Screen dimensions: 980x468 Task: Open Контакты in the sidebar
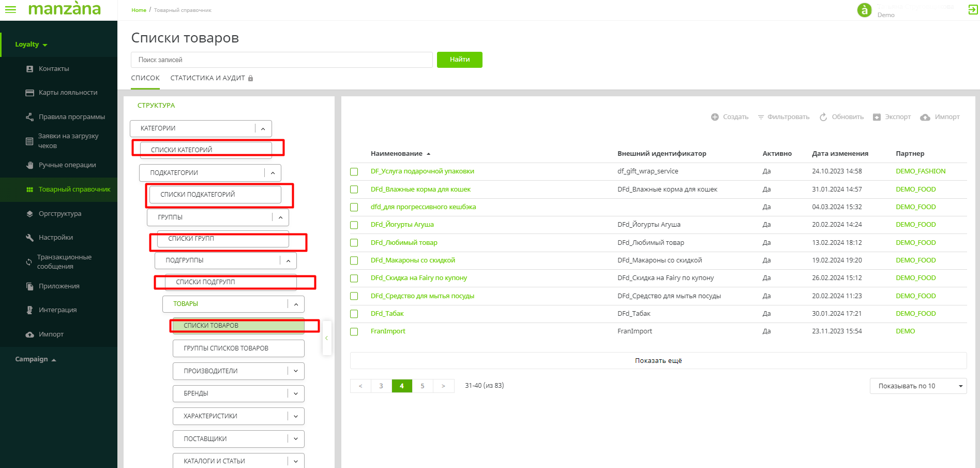tap(54, 69)
